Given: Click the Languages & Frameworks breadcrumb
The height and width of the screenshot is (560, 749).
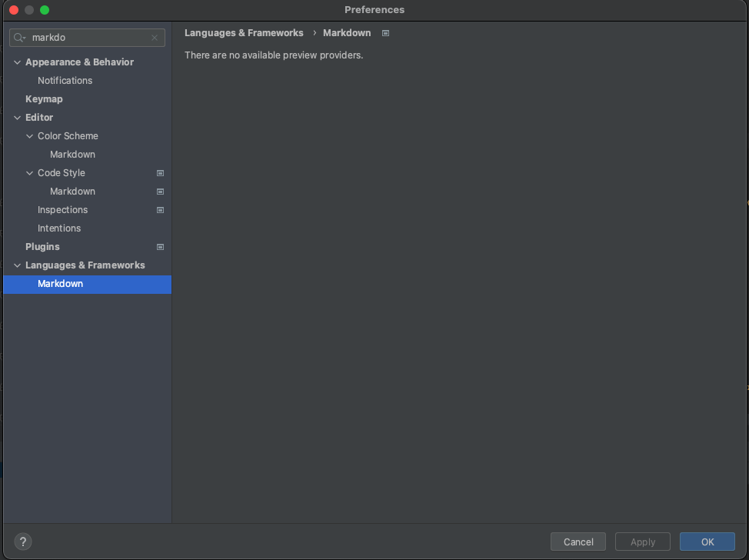Looking at the screenshot, I should [x=244, y=33].
